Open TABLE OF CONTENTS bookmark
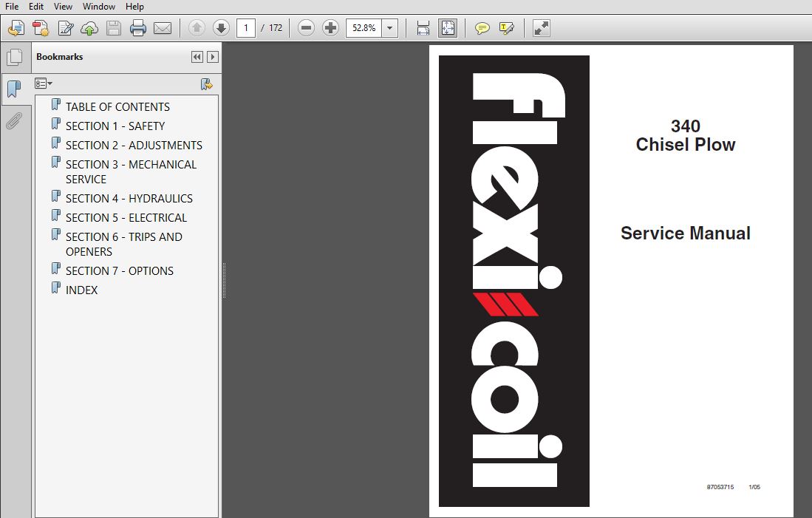Image resolution: width=812 pixels, height=518 pixels. (x=117, y=106)
